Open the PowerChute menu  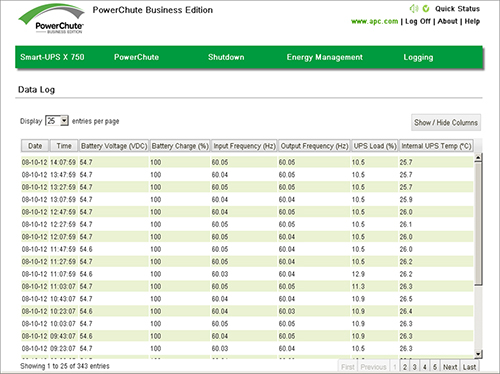point(136,57)
